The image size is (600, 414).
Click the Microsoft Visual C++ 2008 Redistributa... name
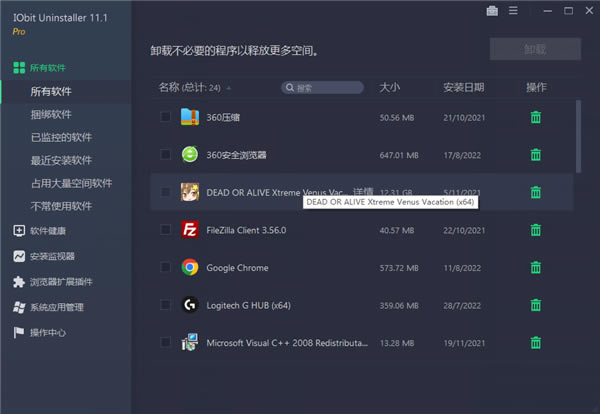click(x=287, y=343)
